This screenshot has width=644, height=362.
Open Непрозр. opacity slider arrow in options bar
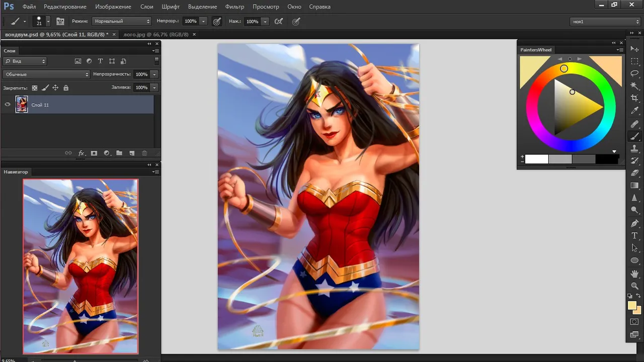tap(203, 22)
